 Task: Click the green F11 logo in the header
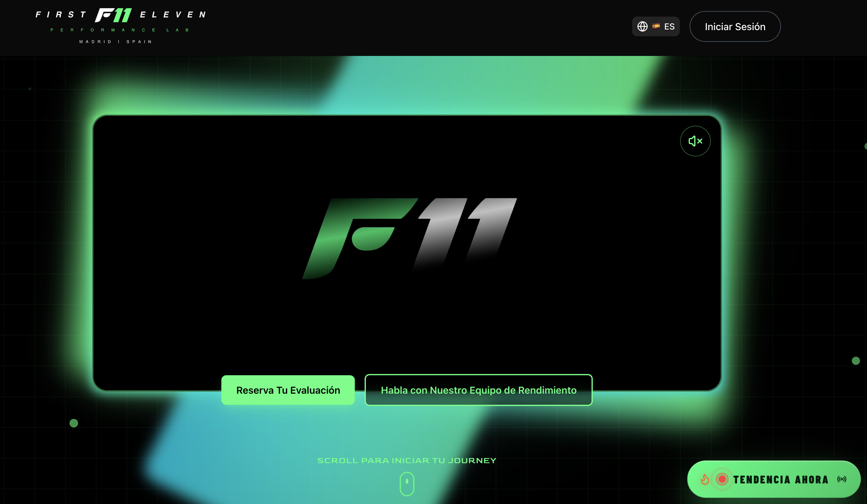pyautogui.click(x=113, y=15)
